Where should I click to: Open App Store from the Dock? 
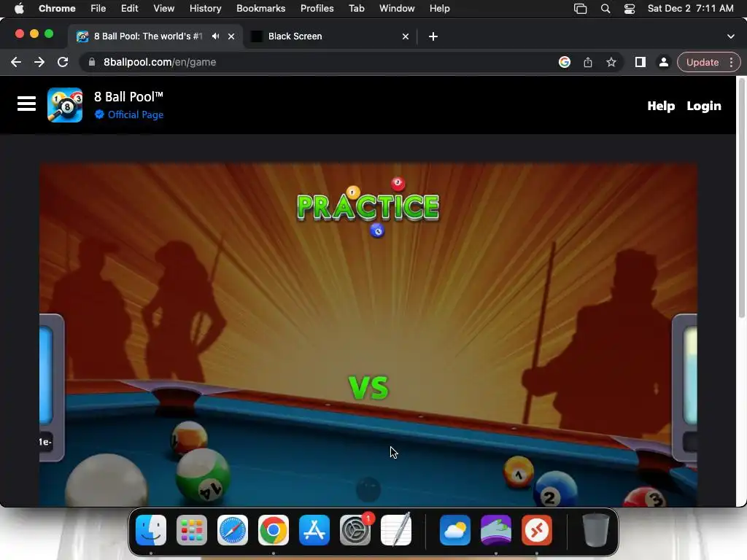[x=314, y=530]
